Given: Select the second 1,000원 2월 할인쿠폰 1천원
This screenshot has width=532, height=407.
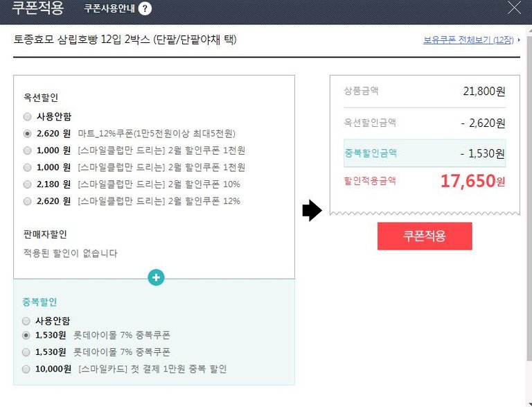Looking at the screenshot, I should click(27, 167).
